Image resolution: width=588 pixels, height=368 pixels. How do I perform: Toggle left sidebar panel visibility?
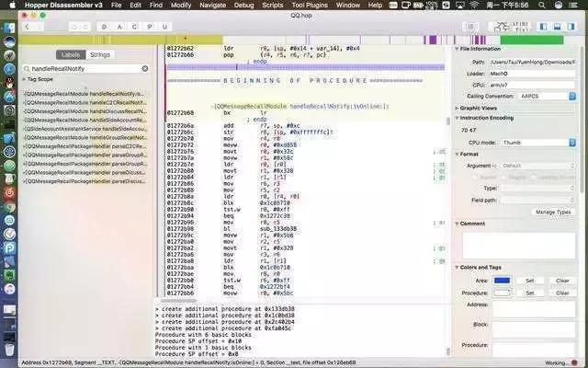point(543,27)
